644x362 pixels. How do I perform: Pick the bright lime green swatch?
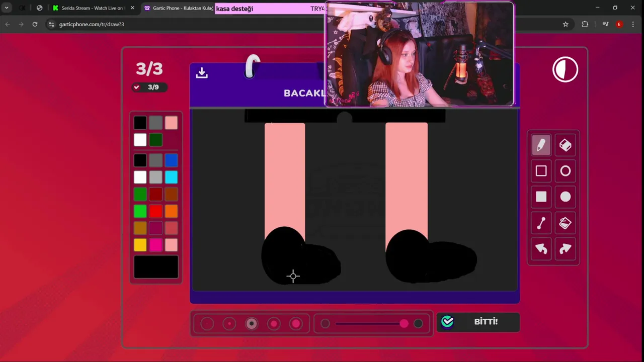coord(140,211)
